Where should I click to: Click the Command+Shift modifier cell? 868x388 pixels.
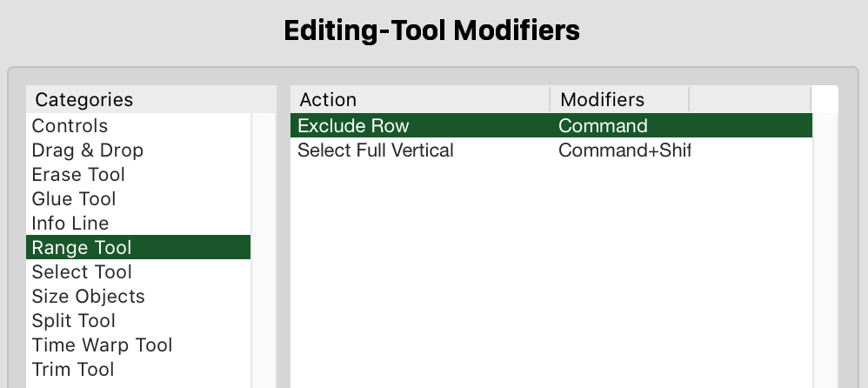click(x=623, y=151)
